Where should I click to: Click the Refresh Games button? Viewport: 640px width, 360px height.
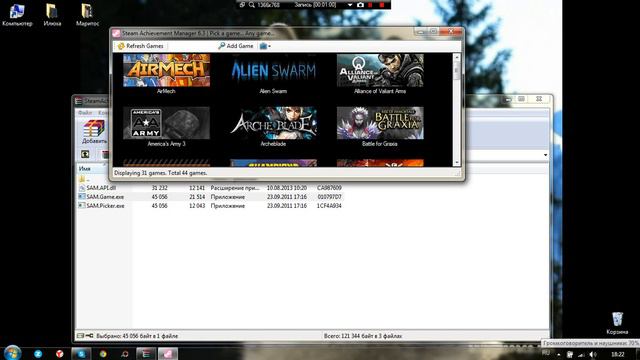coord(141,46)
